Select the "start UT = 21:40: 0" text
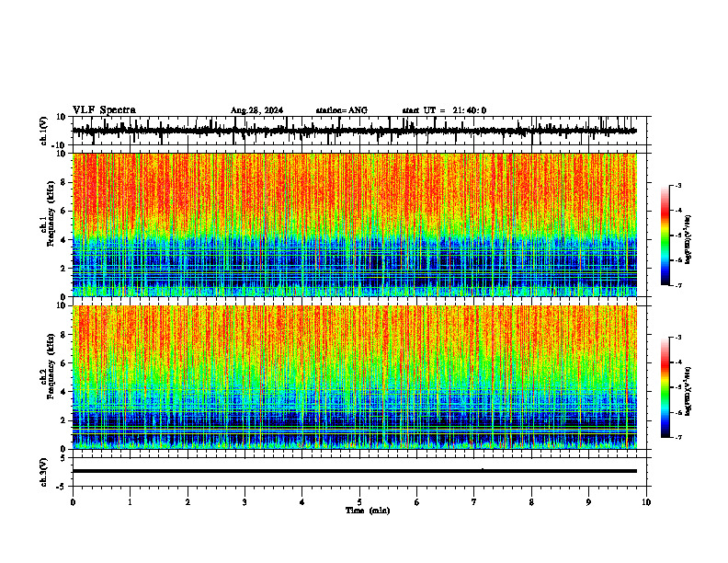728x563 pixels. tap(444, 110)
